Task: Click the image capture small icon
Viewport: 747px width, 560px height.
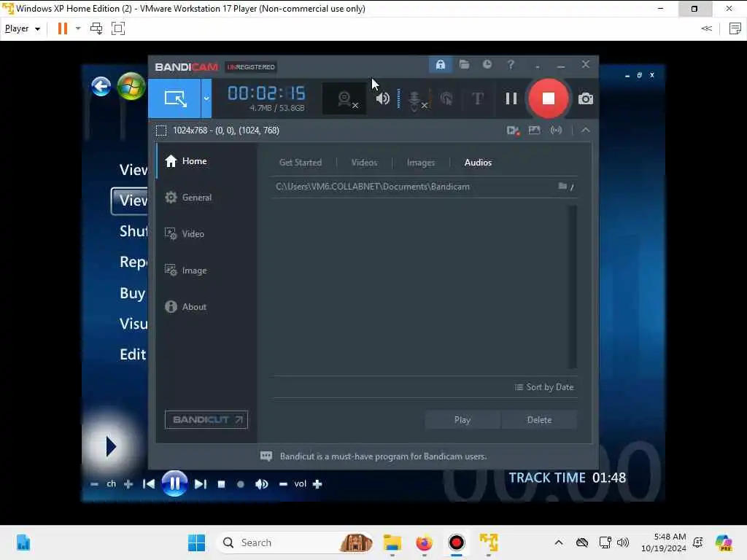Action: [x=534, y=130]
